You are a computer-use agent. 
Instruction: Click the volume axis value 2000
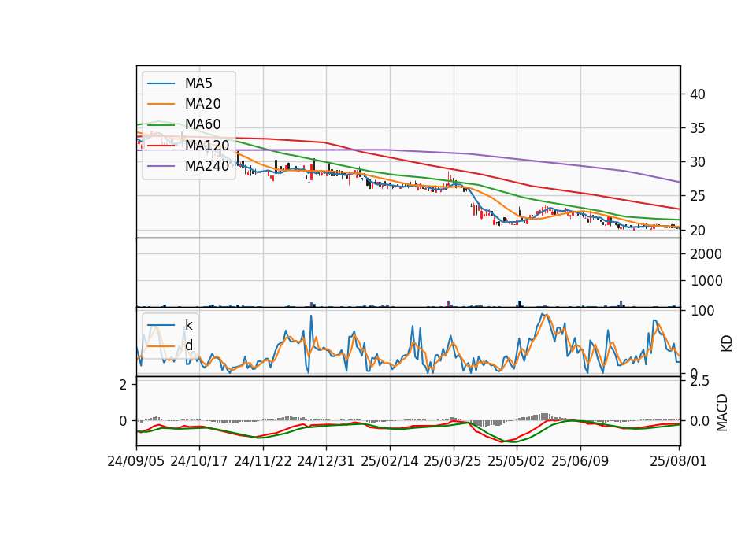coord(706,254)
